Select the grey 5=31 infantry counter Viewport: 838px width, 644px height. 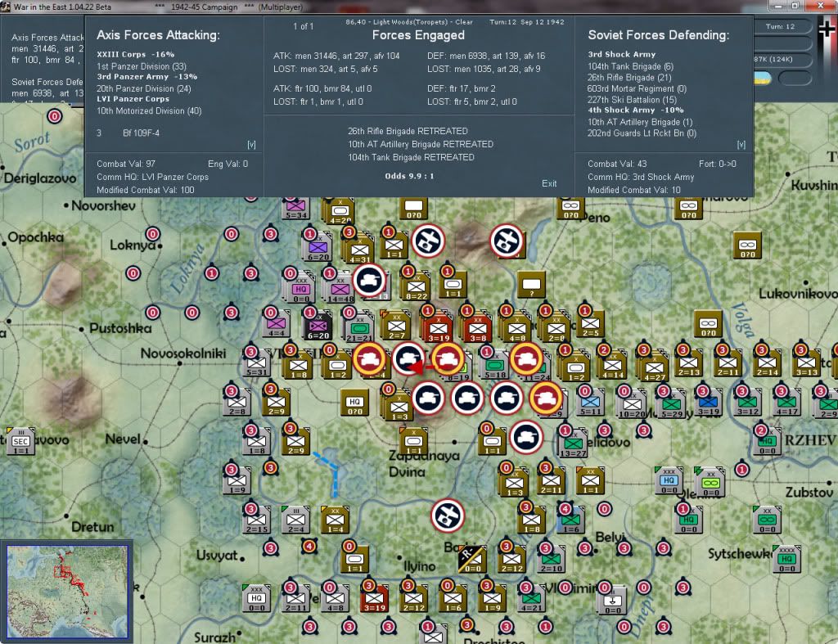point(256,363)
